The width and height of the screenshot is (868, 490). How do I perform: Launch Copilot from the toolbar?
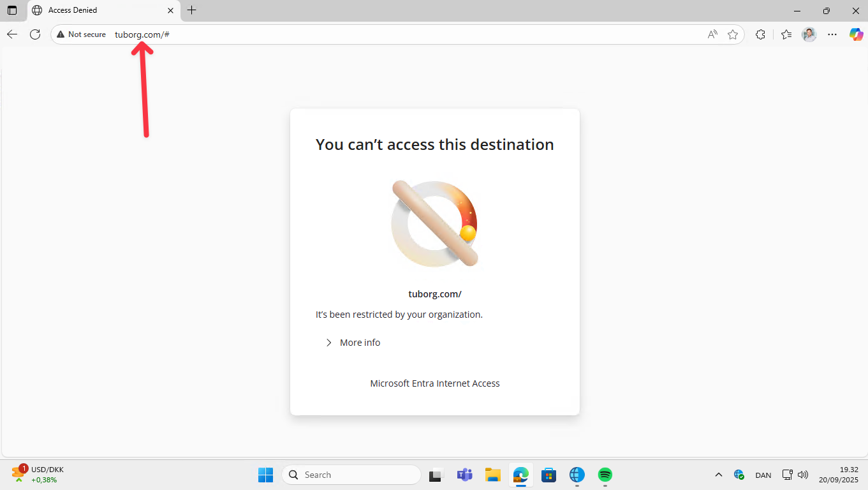(856, 34)
